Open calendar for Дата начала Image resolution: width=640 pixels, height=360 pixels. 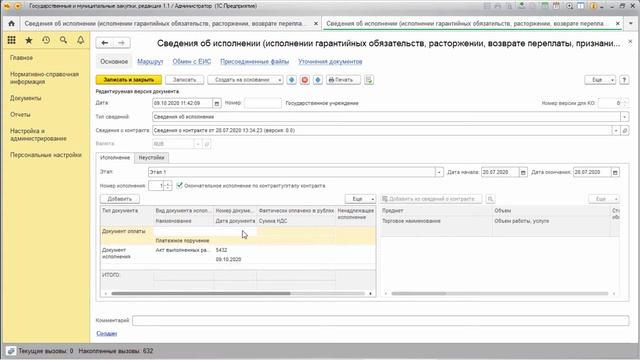coord(523,172)
